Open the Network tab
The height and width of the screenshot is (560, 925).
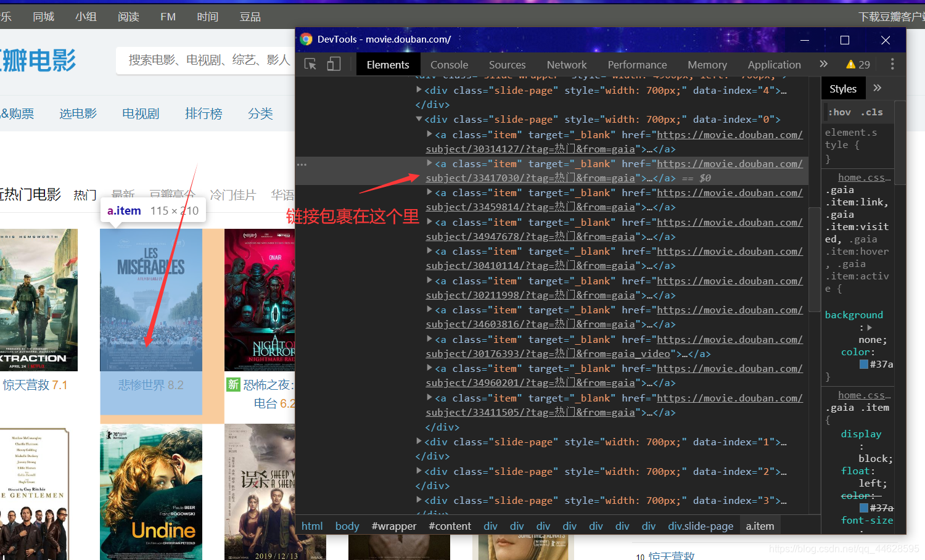point(567,64)
